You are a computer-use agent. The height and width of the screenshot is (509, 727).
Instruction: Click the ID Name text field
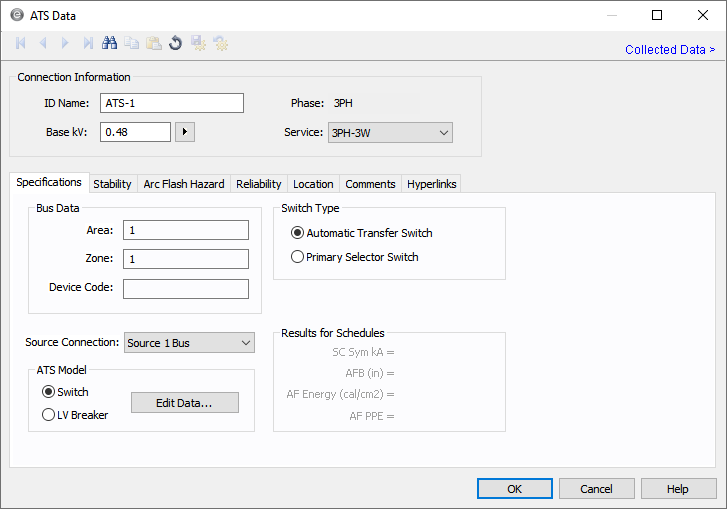click(x=171, y=103)
